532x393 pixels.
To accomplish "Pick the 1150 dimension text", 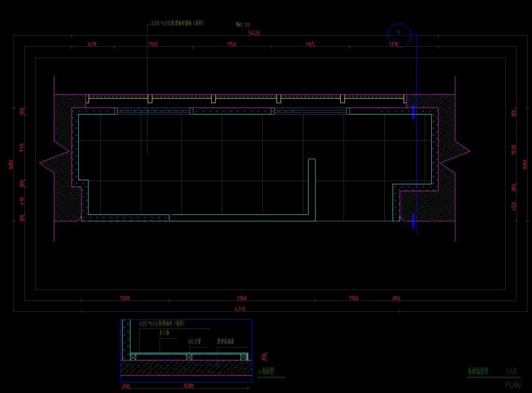I will click(353, 298).
